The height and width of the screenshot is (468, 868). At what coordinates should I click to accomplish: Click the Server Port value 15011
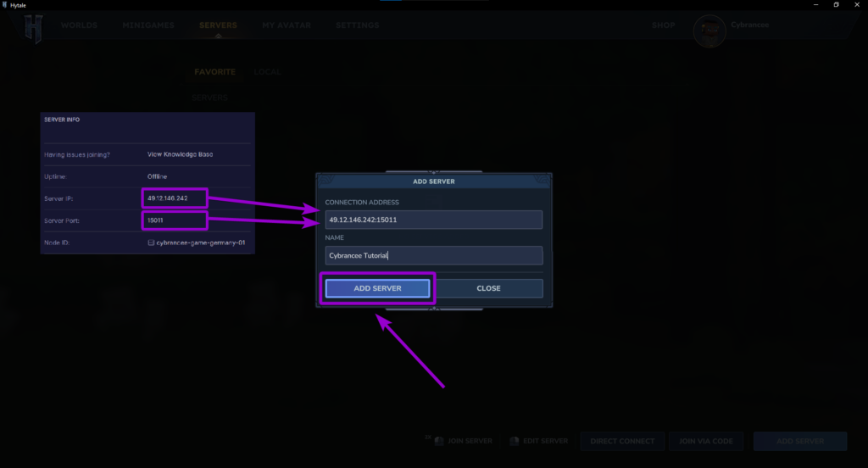156,220
